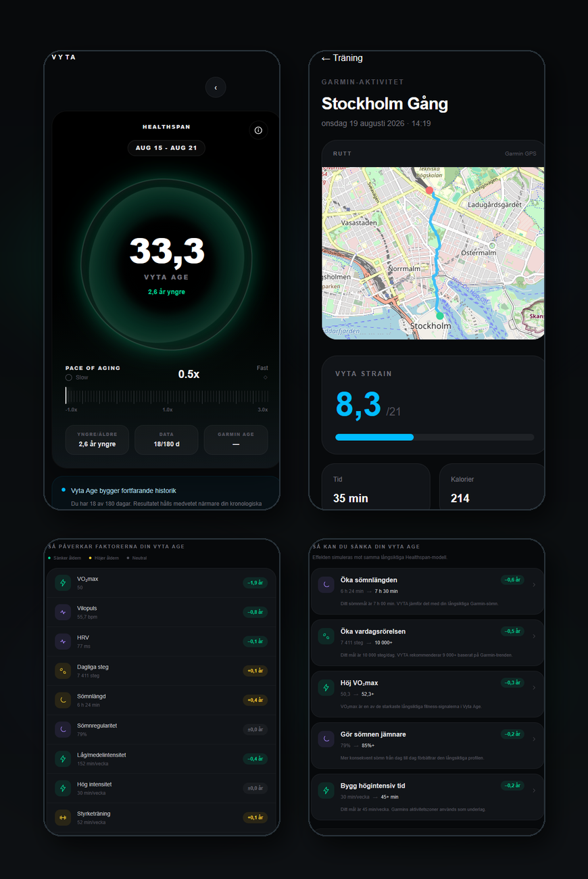Click the ±0,0 år badge for Hög intensitet
The height and width of the screenshot is (879, 588).
point(255,788)
